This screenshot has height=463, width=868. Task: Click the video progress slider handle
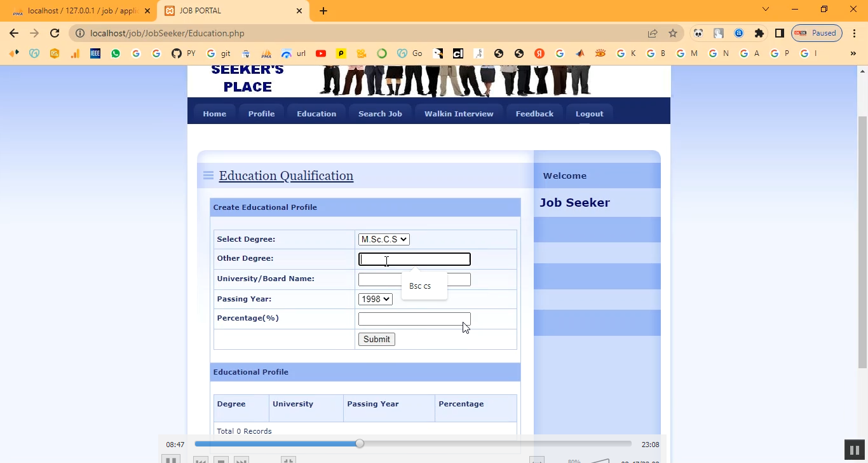360,443
